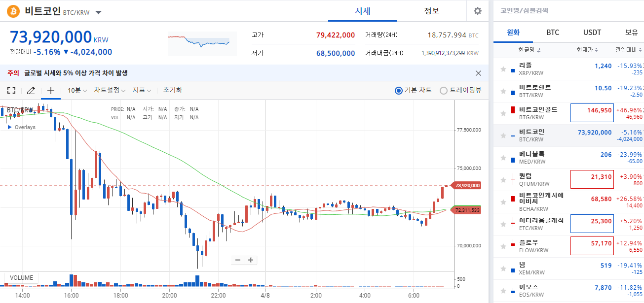
Task: Open 비트코인골드 BTG/KRW row
Action: (568, 113)
